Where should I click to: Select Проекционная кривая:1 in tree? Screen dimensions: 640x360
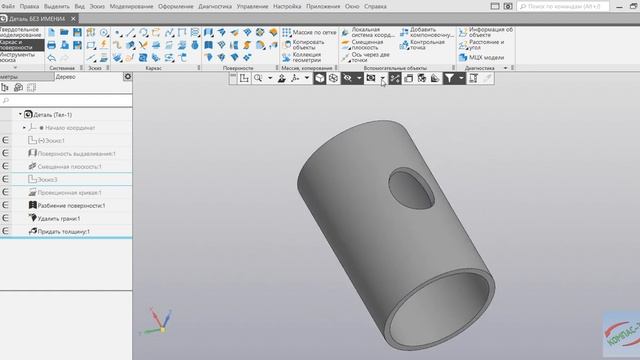[65, 193]
